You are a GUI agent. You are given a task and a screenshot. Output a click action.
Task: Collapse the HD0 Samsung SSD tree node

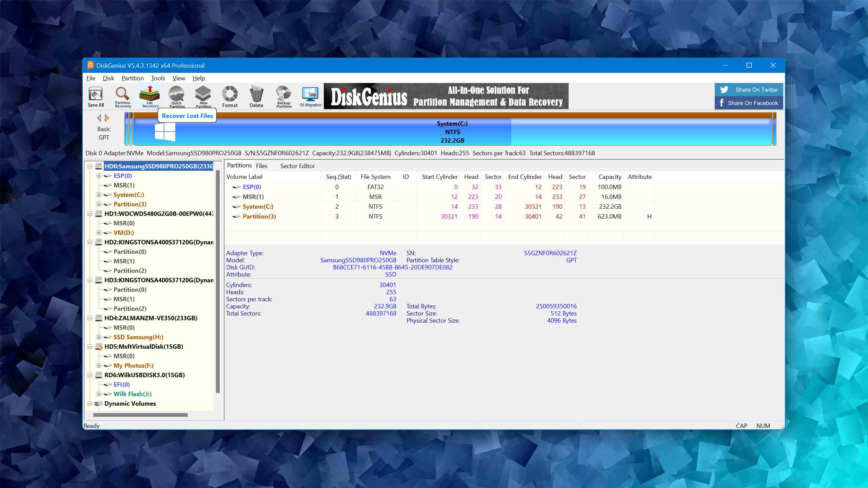point(90,166)
